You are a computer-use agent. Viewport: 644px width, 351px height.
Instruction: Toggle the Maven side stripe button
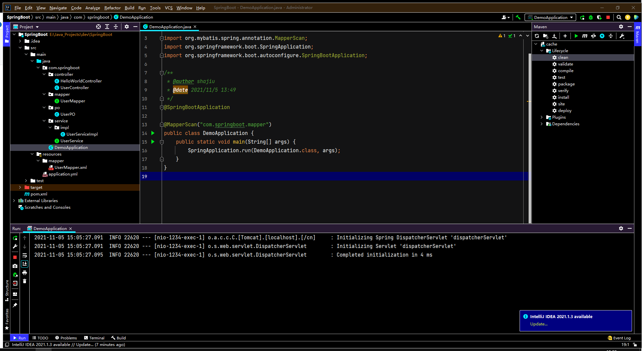(x=637, y=35)
